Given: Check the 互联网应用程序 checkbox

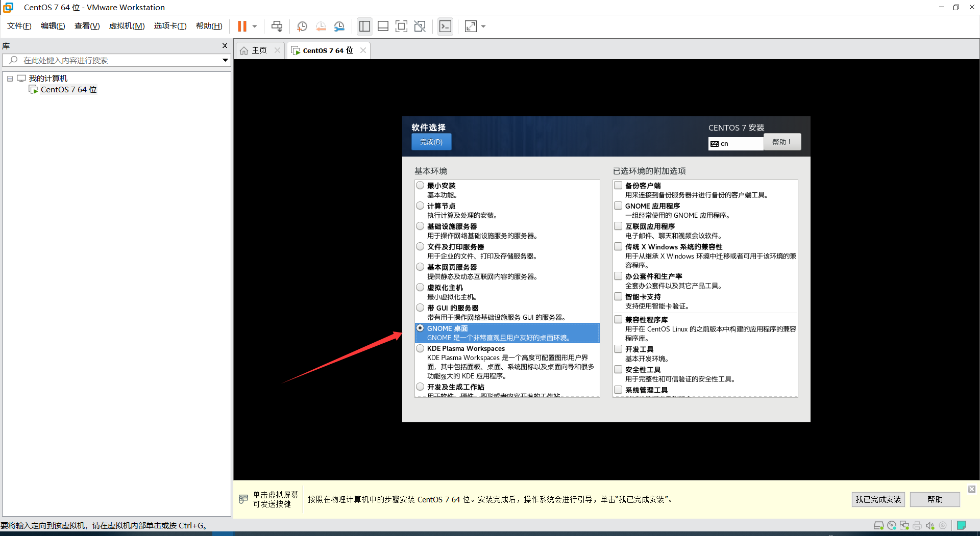Looking at the screenshot, I should (618, 226).
